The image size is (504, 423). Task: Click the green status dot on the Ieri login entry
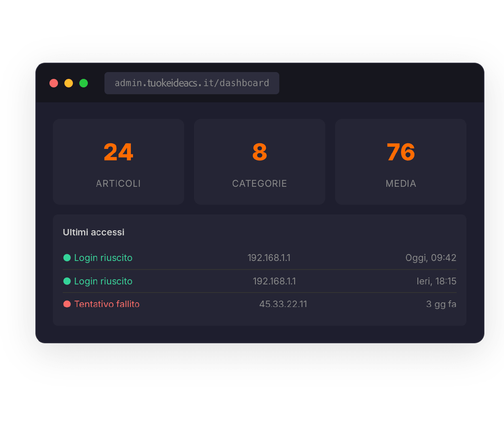[x=68, y=281]
